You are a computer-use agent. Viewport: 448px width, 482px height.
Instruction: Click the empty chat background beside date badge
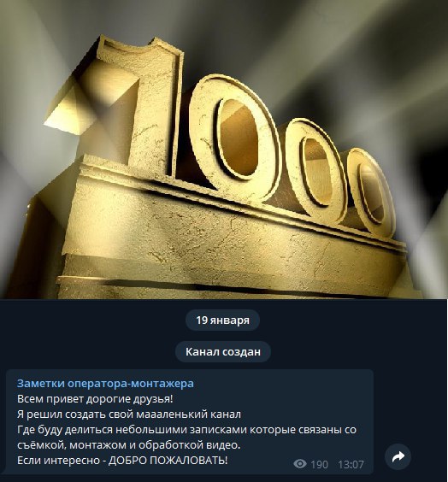pos(92,320)
